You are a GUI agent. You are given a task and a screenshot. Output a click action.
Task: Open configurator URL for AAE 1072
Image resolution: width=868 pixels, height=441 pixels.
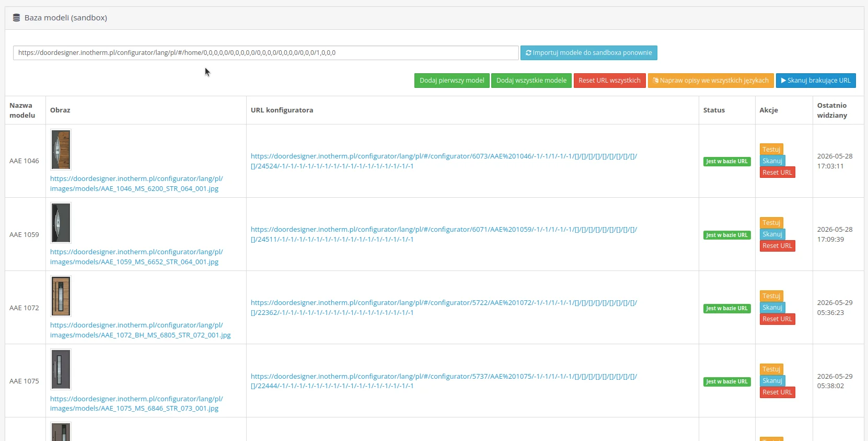(x=444, y=308)
